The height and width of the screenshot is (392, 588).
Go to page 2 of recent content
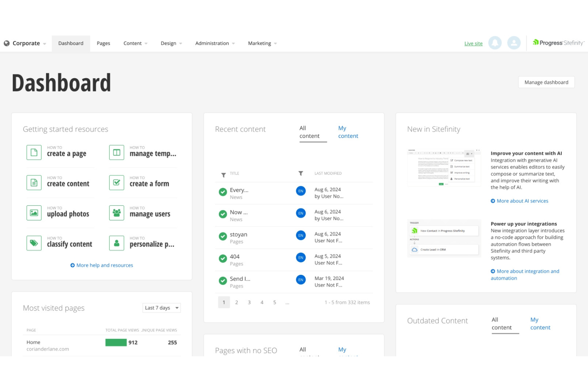237,303
